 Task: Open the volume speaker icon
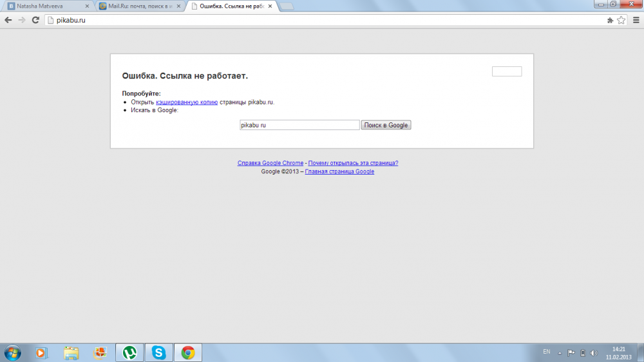[594, 353]
